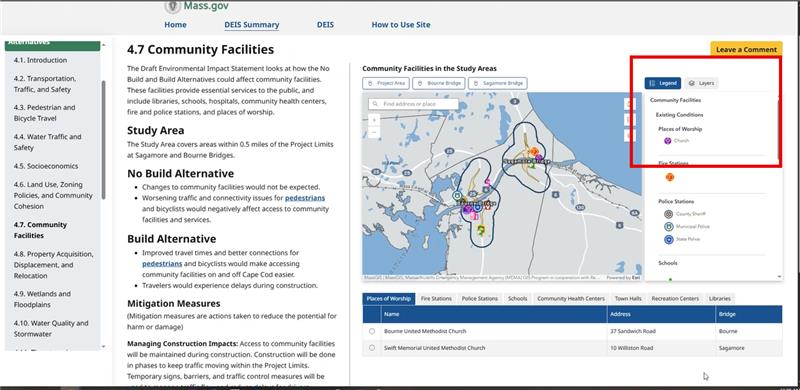This screenshot has width=800, height=390.
Task: Click pedestrians link under Build Alternative
Action: tap(162, 263)
